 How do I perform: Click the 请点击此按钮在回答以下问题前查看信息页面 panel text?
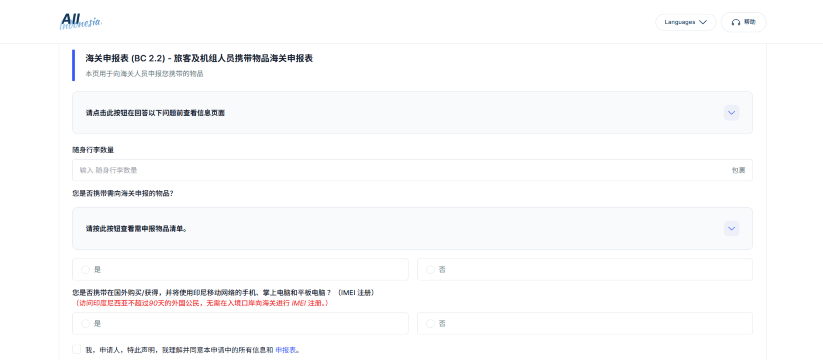tap(155, 113)
